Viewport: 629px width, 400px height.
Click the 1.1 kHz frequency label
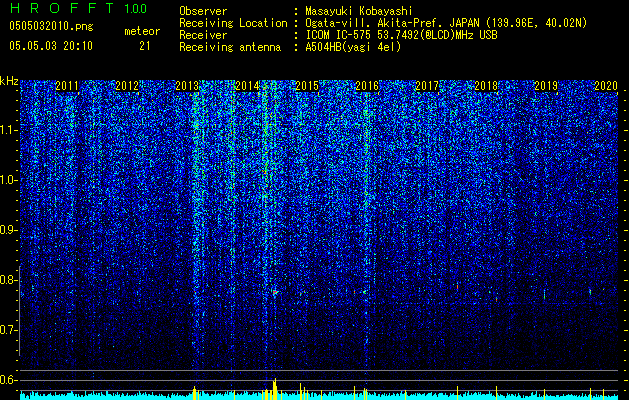[x=9, y=130]
